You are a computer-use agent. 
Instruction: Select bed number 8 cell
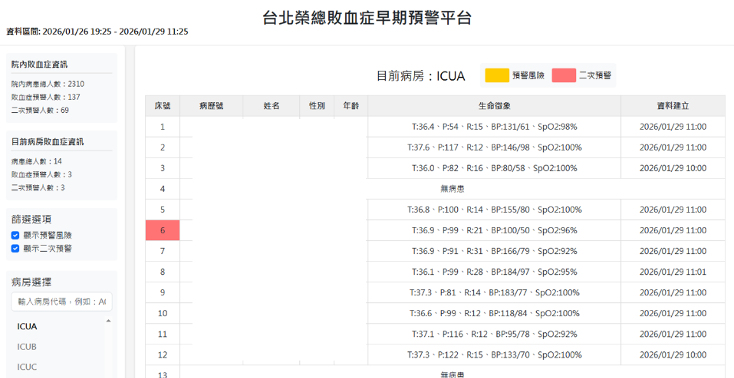[x=162, y=272]
